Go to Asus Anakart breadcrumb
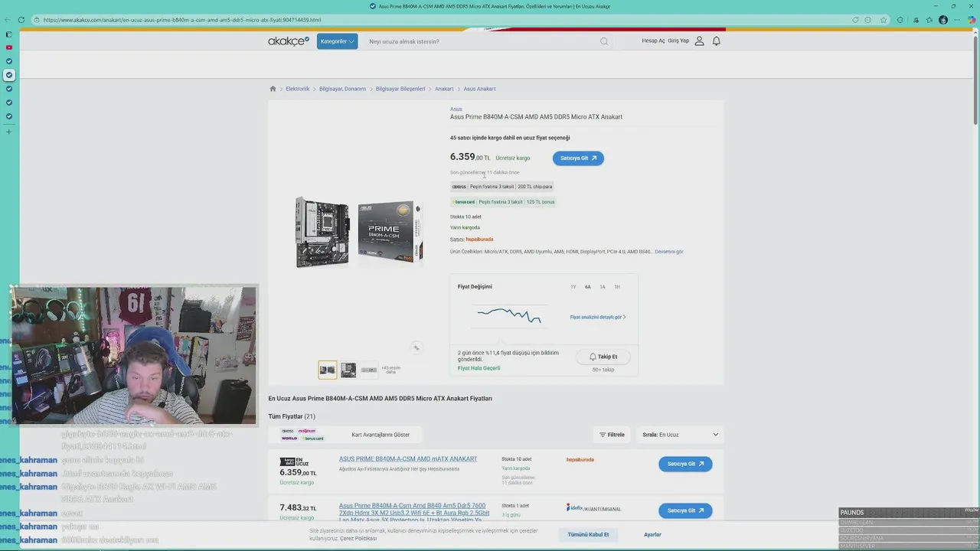The width and height of the screenshot is (980, 551). point(479,89)
